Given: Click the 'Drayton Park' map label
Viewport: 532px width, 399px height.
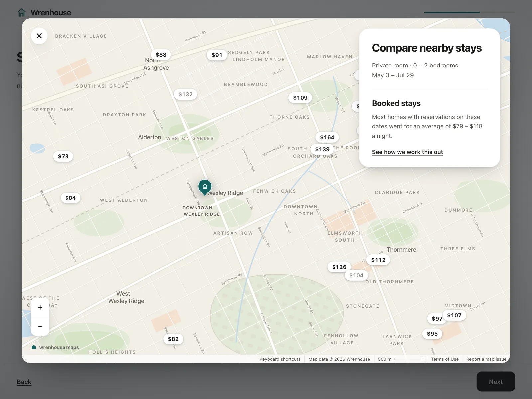Looking at the screenshot, I should point(125,115).
